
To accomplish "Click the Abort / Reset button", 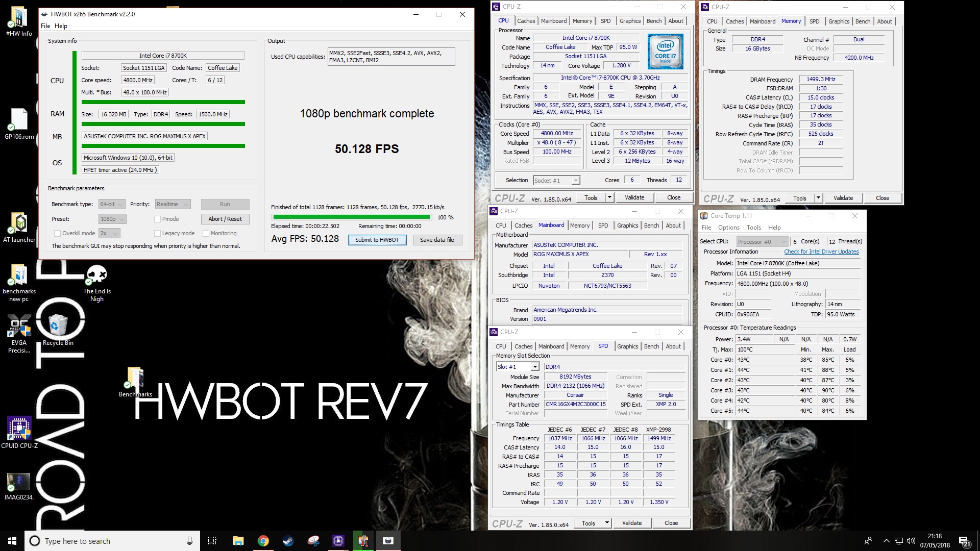I will (225, 219).
